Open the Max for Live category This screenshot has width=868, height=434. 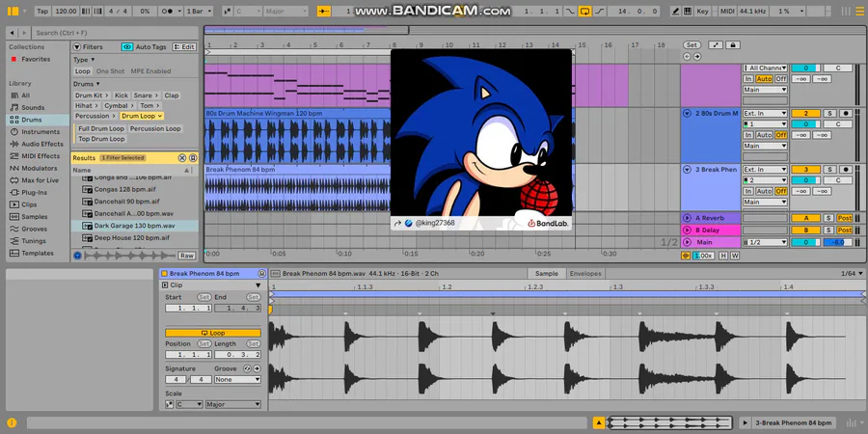click(x=40, y=180)
